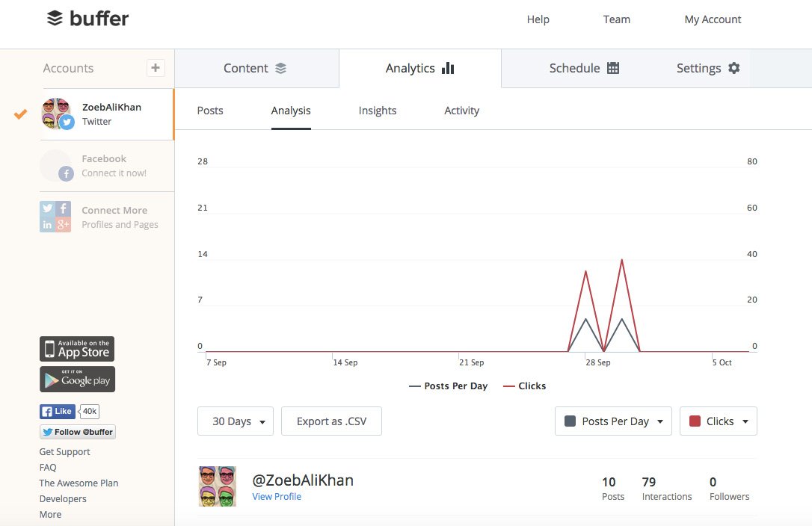Click the Settings gear icon

click(x=733, y=68)
